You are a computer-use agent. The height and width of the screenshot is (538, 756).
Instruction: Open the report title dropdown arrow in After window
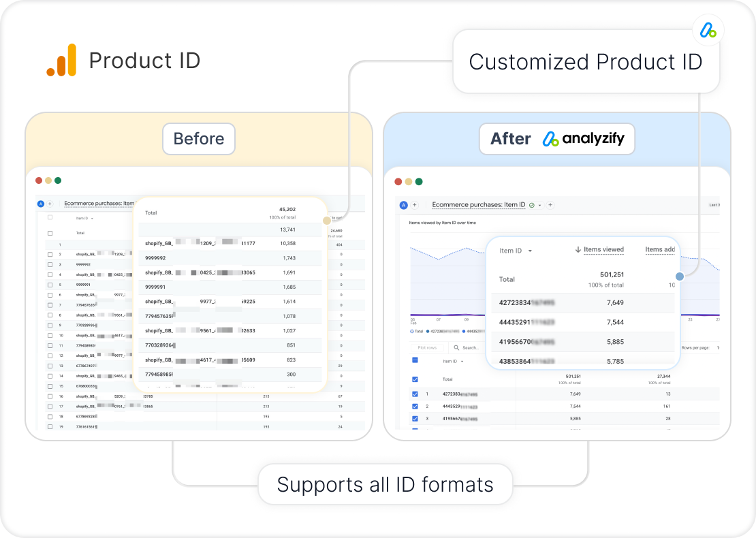coord(540,206)
